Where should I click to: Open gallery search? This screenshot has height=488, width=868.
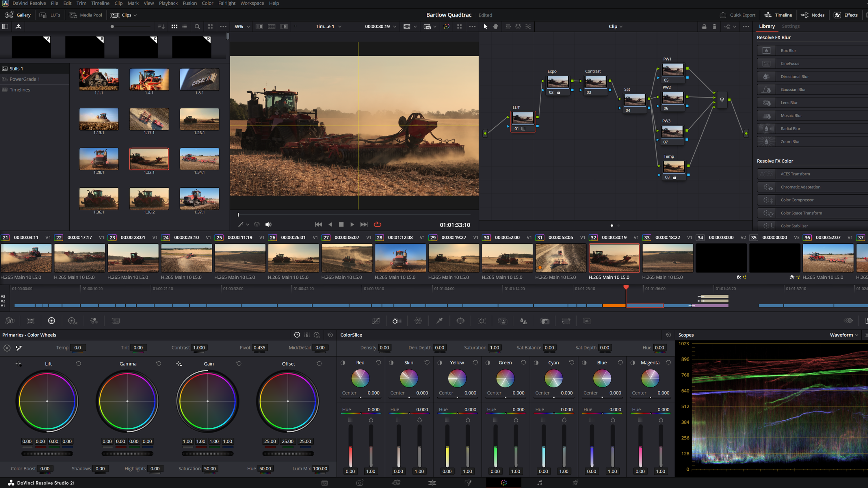click(x=197, y=26)
